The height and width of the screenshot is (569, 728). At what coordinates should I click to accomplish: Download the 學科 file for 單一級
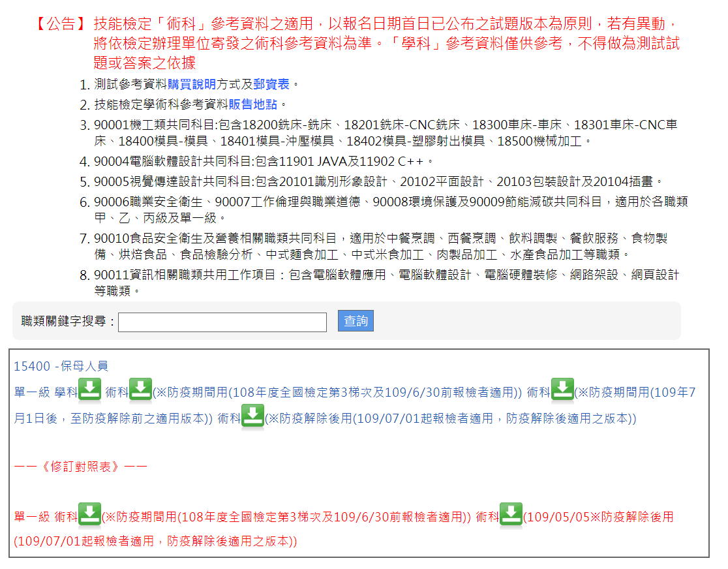(x=89, y=390)
